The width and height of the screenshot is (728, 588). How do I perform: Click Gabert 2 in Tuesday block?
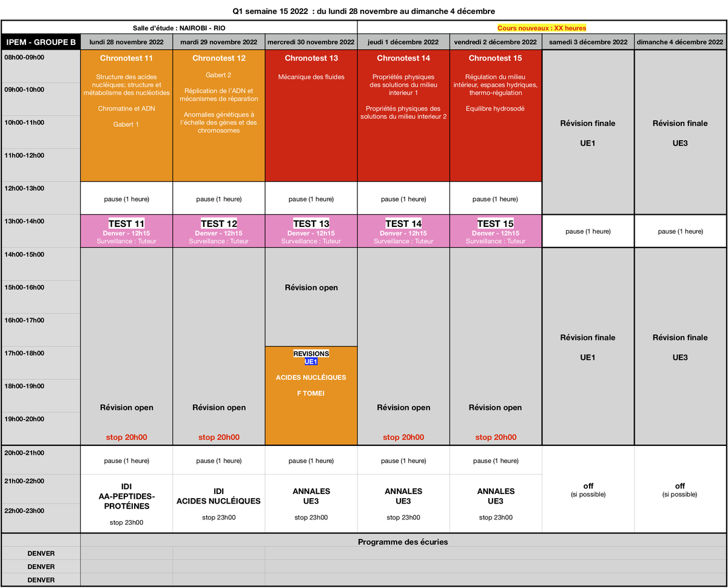218,75
